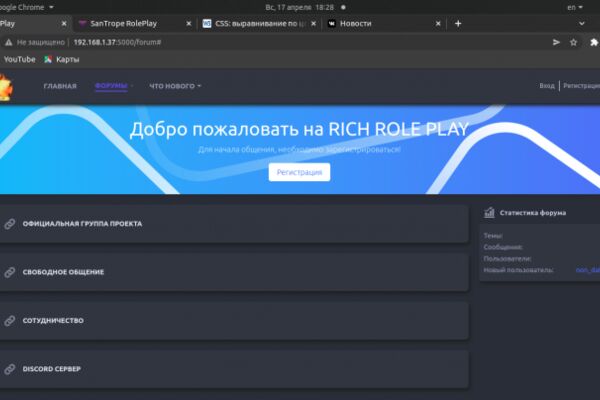Click the link icon beside DISCORD СЕРВЕР
Screen dimensions: 600x400
pos(10,369)
